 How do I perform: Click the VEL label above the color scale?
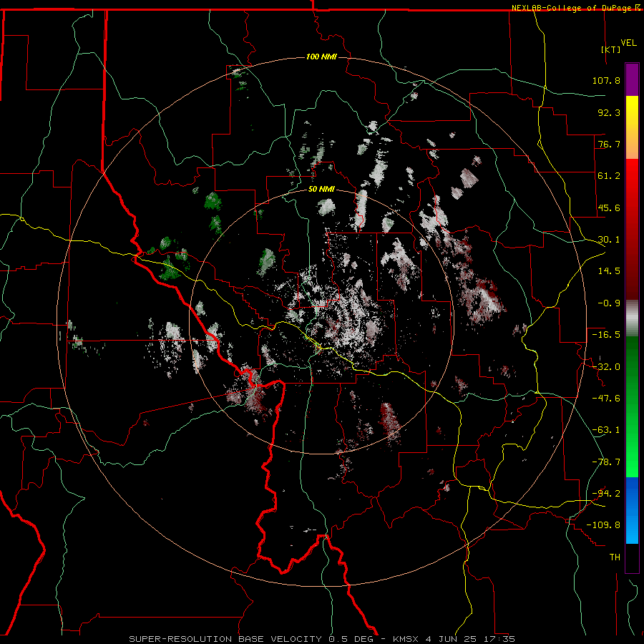point(628,43)
